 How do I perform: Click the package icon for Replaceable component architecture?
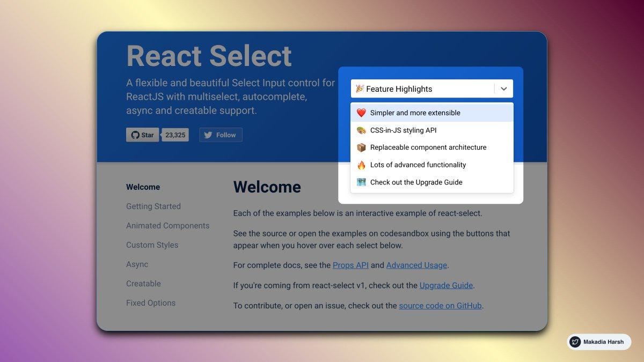click(362, 147)
